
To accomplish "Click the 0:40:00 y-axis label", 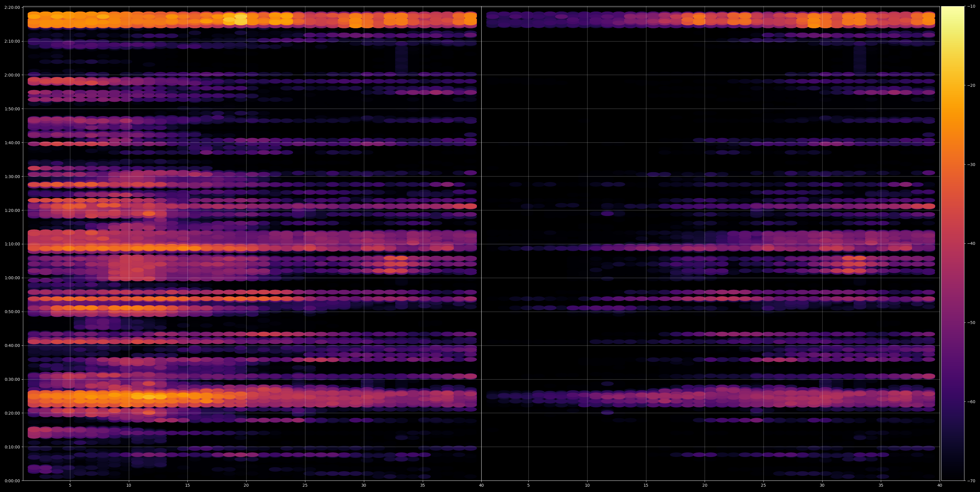I will pyautogui.click(x=12, y=345).
